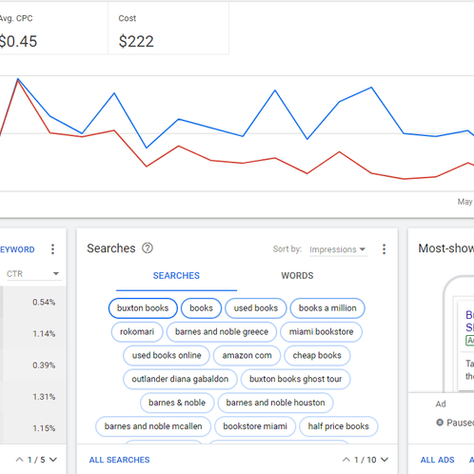Select the 'outlander diana gabaldon' chip
474x474 pixels.
(x=180, y=379)
